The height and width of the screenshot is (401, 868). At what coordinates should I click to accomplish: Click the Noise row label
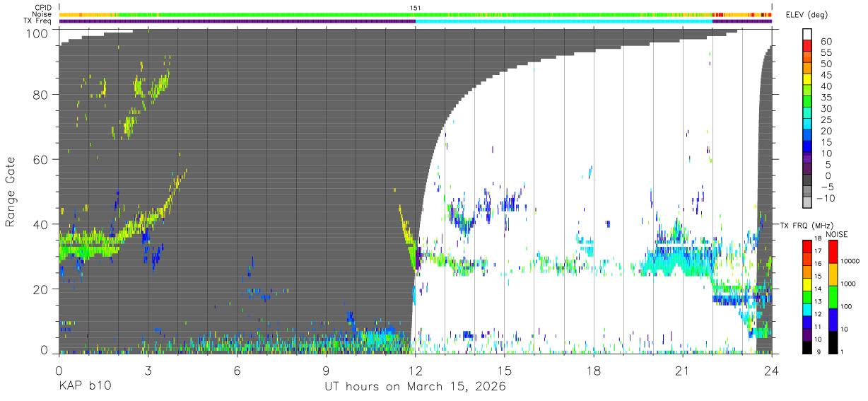(x=42, y=14)
